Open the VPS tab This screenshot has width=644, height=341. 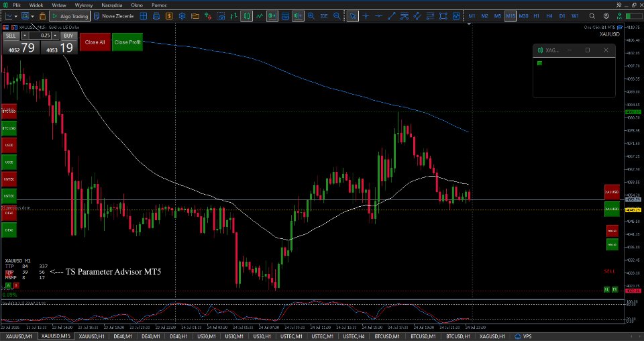[523, 336]
